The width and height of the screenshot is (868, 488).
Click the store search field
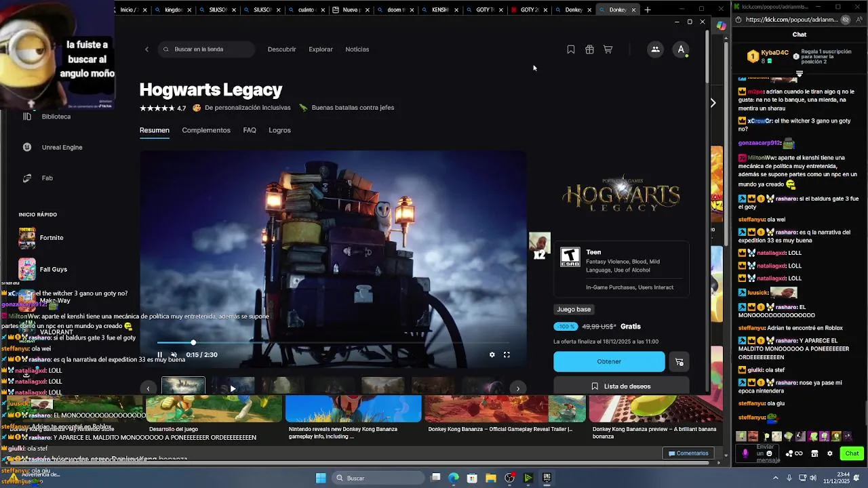[x=207, y=49]
